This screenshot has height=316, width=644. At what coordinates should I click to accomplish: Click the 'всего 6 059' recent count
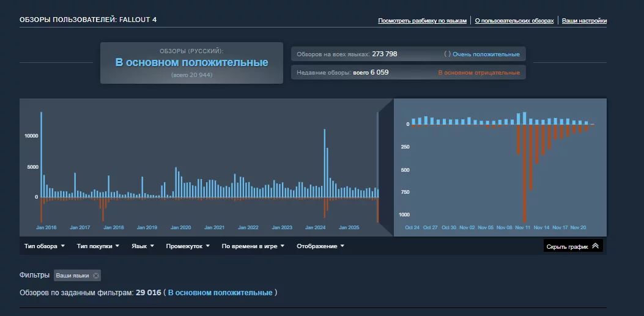[371, 73]
